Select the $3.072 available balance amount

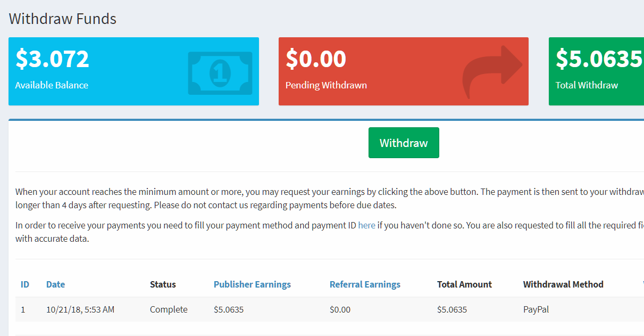click(x=52, y=59)
